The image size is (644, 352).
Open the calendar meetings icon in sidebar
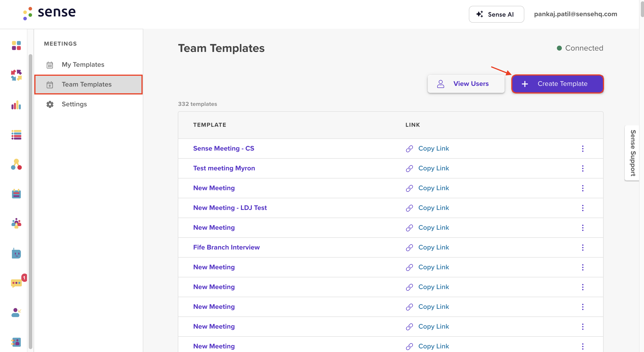click(16, 194)
